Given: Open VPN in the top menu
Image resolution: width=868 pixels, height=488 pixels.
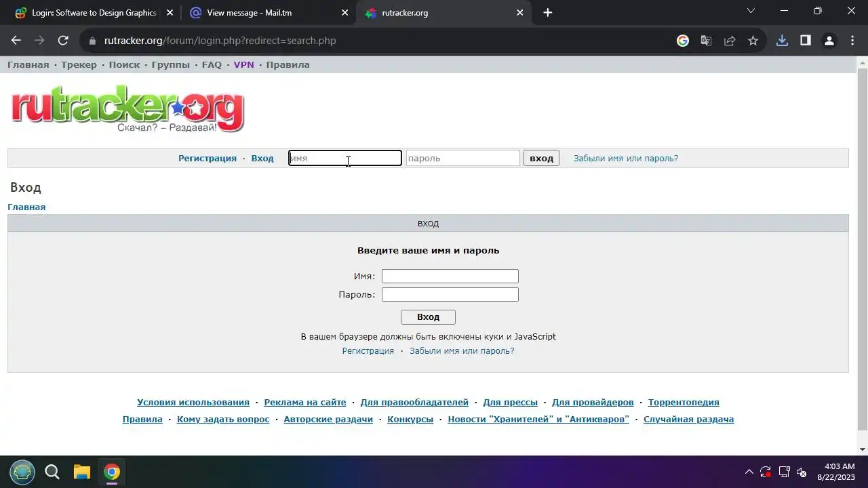Looking at the screenshot, I should click(x=243, y=65).
